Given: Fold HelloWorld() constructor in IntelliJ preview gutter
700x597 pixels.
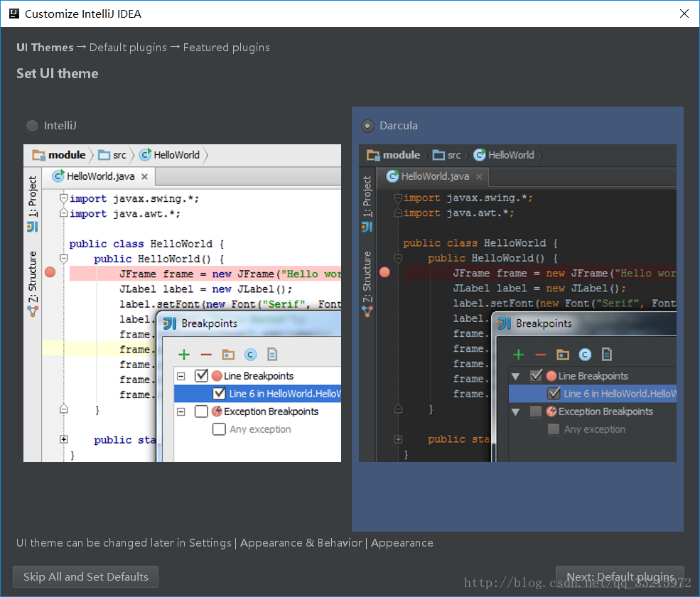Looking at the screenshot, I should [x=63, y=259].
